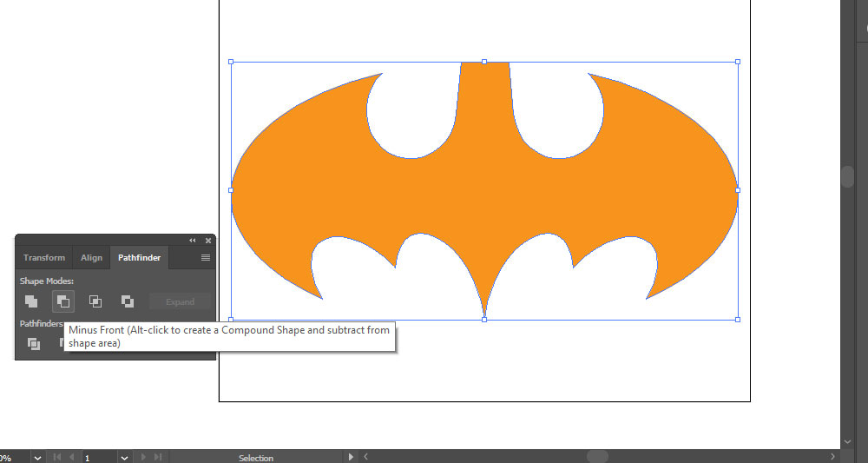Screen dimensions: 868x463
Task: Click the Divide pathfinder icon
Action: pos(34,343)
